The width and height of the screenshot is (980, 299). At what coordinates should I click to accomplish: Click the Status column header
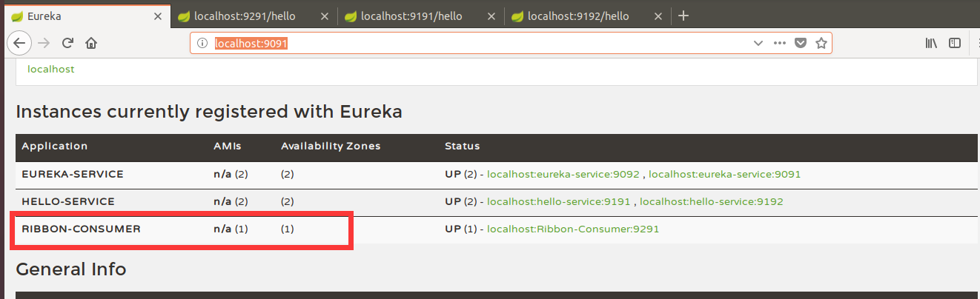point(462,147)
